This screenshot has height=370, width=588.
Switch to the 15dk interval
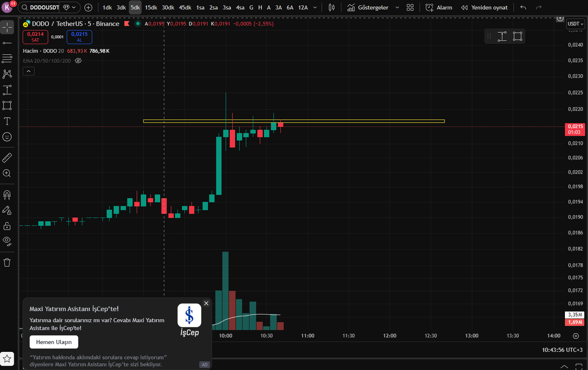(x=150, y=7)
